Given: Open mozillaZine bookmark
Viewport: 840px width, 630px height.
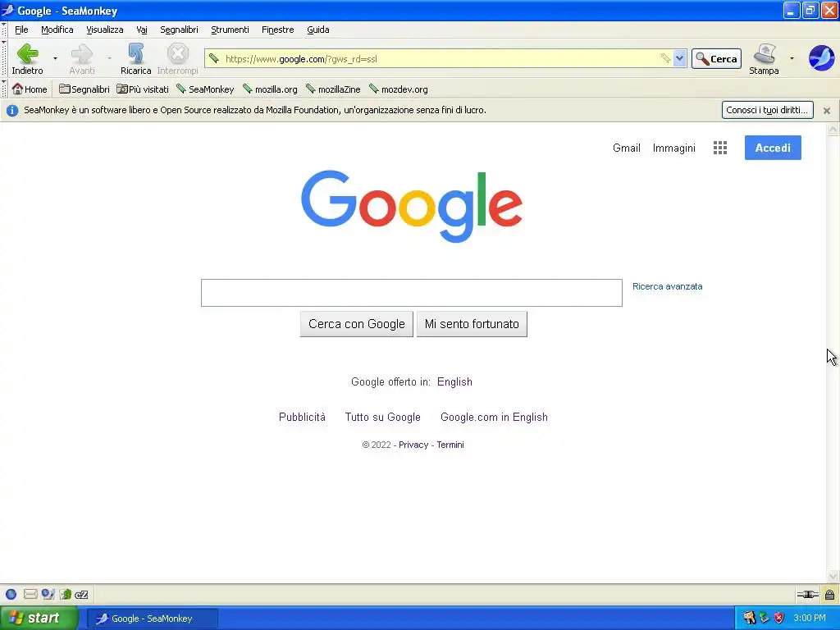Looking at the screenshot, I should pyautogui.click(x=333, y=89).
